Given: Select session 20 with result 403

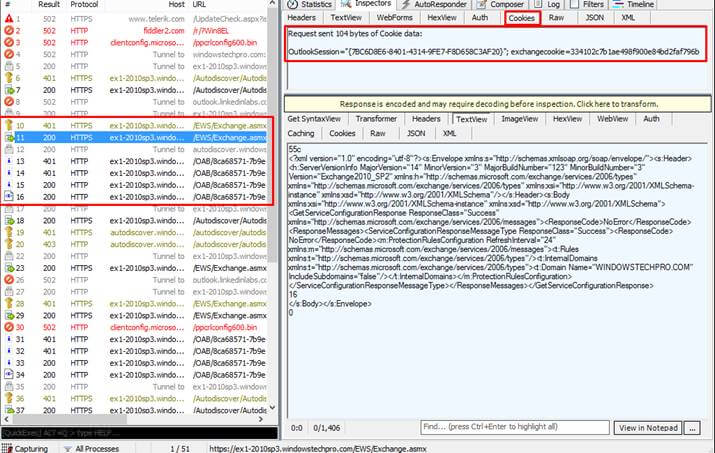Looking at the screenshot, I should point(135,244).
